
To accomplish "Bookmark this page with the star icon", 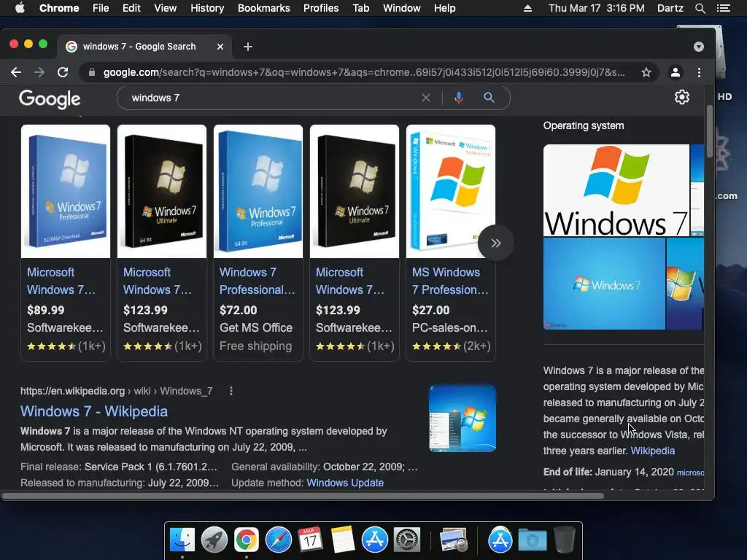I will (x=646, y=72).
